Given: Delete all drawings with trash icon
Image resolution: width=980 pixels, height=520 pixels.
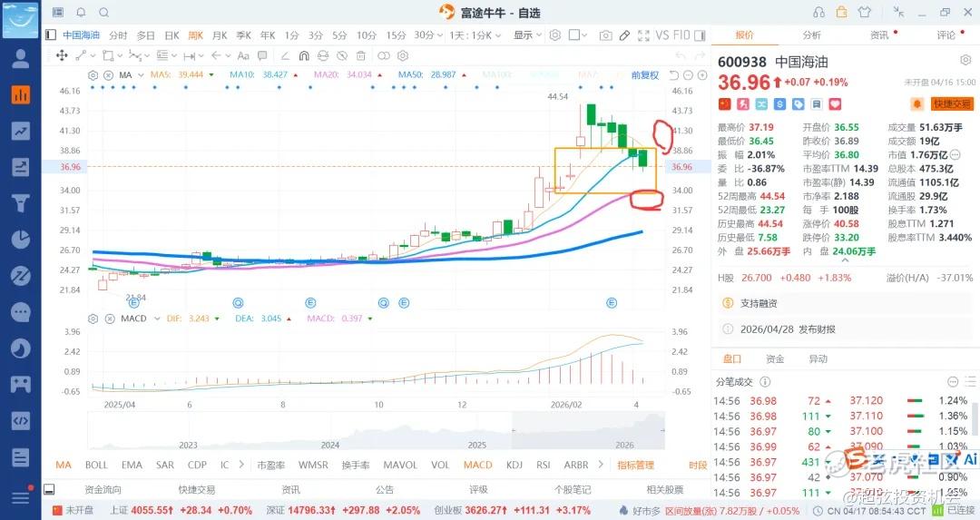Looking at the screenshot, I should (x=360, y=55).
